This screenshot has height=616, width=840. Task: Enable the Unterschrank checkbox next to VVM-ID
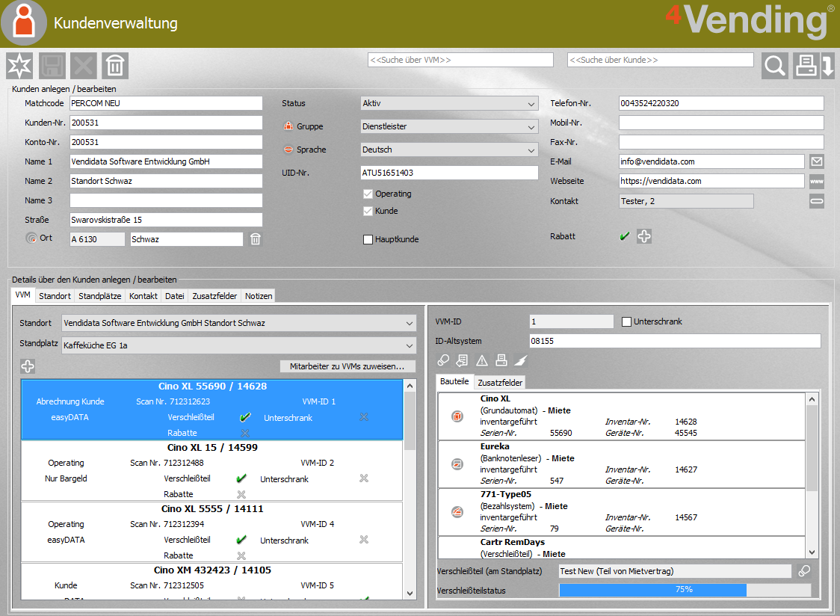tap(626, 321)
